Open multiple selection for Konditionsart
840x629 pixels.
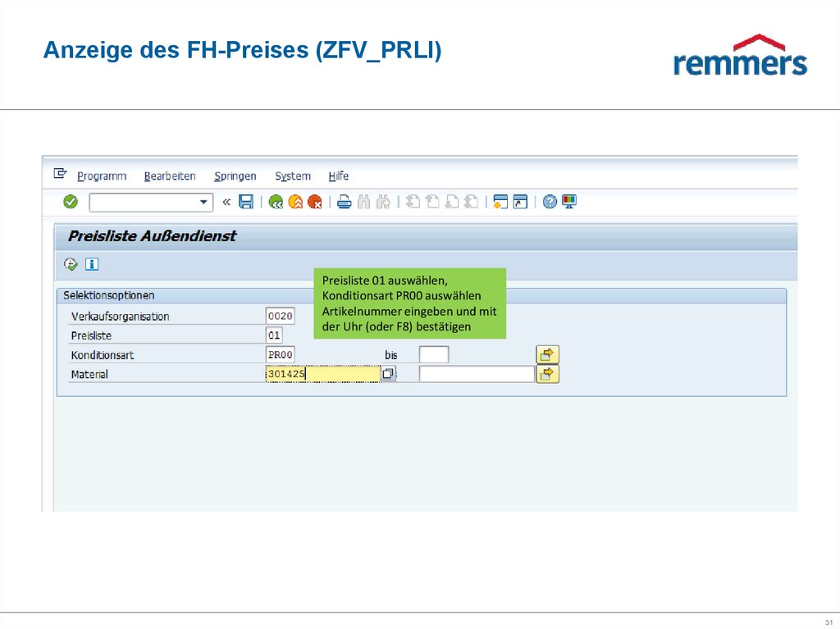546,353
